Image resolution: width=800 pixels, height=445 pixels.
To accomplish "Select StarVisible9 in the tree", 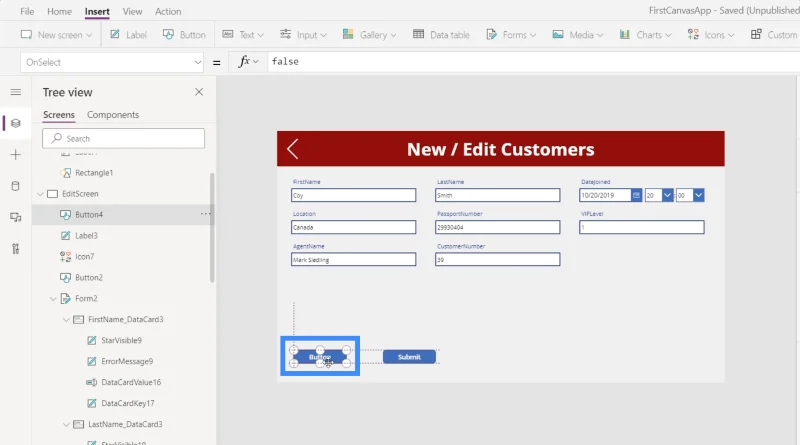I will [121, 340].
